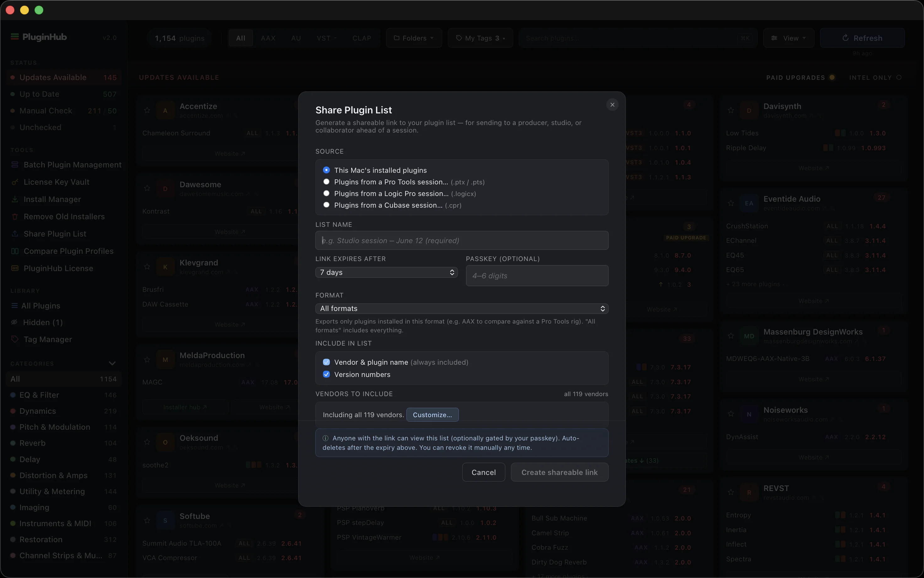Select Plugins from a Logic Pro session
This screenshot has height=578, width=924.
click(326, 194)
